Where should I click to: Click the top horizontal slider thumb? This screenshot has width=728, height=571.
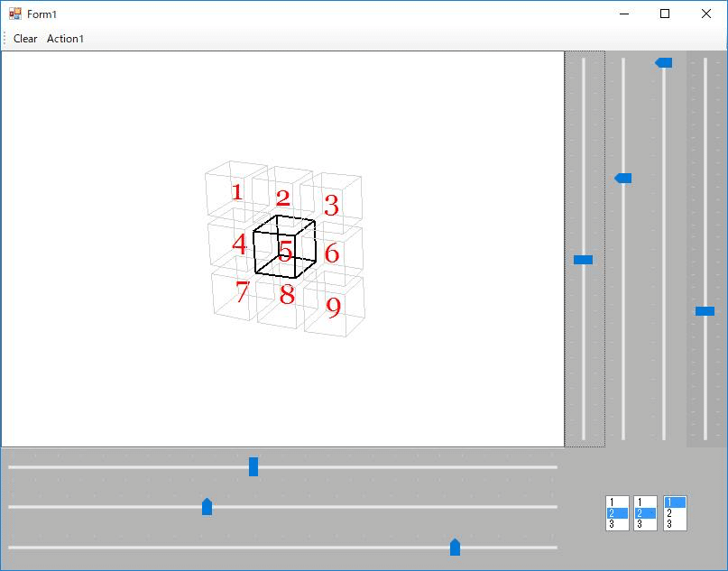click(253, 466)
